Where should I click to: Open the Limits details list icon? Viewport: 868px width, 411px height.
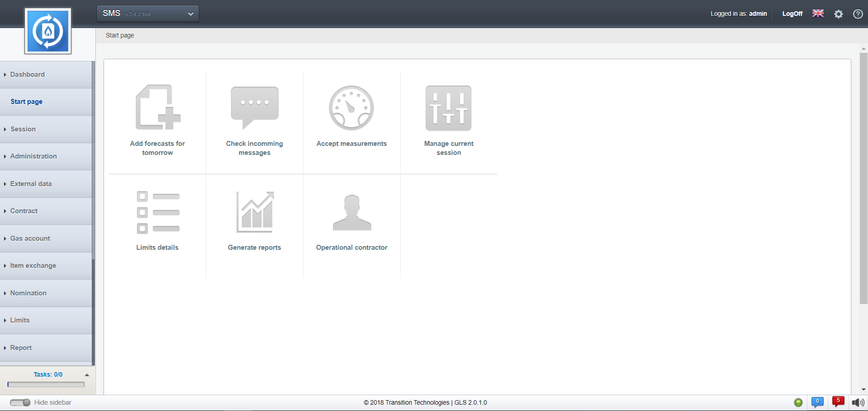click(x=158, y=212)
